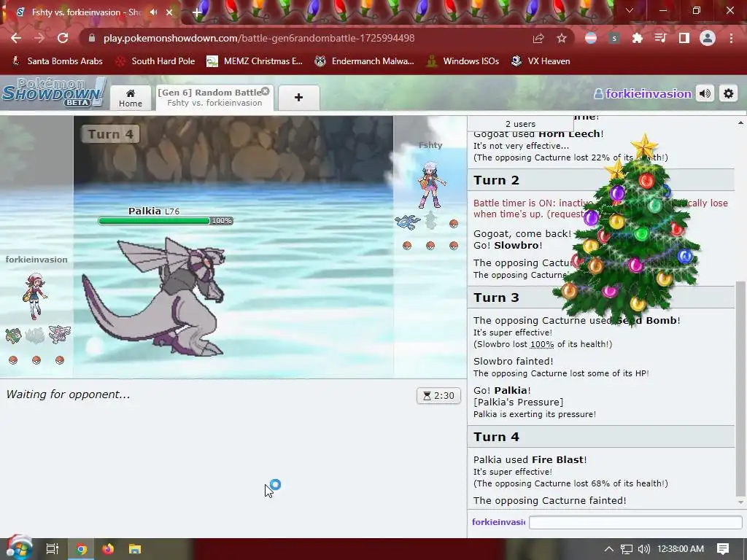Open Chrome profile avatar

(x=708, y=38)
